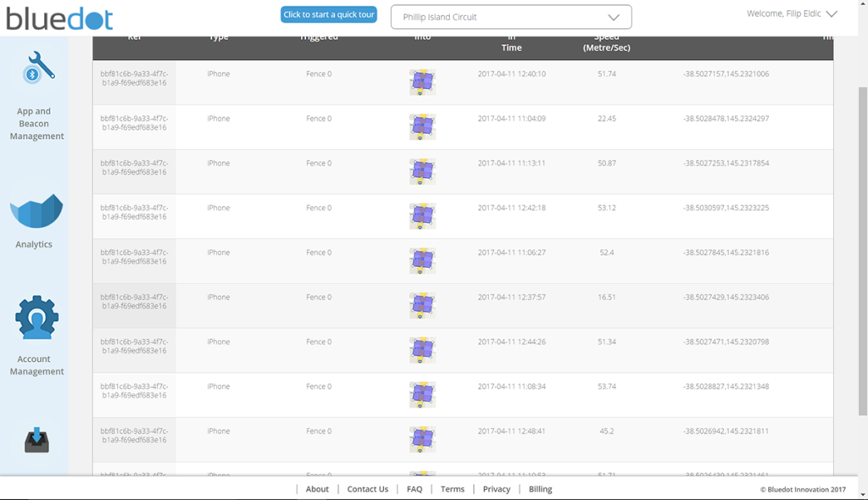Click the Speed (Metre/Sec) column header
The width and height of the screenshot is (868, 500).
point(607,42)
